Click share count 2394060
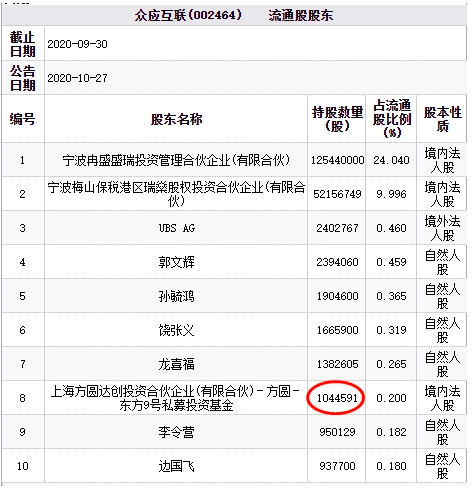 [337, 262]
